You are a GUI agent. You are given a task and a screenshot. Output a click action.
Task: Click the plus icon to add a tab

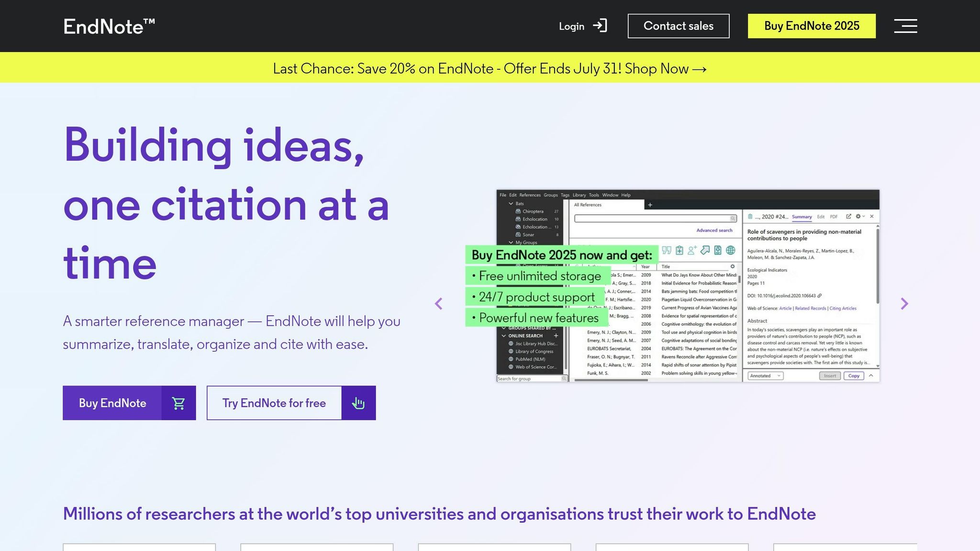(x=650, y=205)
